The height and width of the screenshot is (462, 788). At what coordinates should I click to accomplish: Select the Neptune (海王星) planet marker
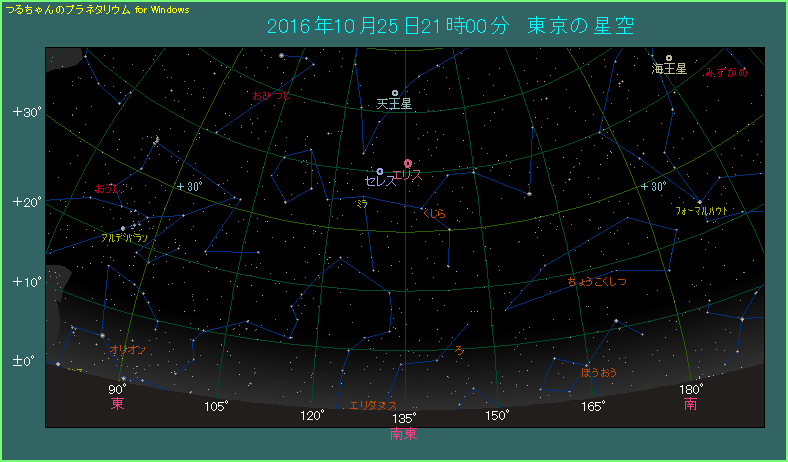669,58
